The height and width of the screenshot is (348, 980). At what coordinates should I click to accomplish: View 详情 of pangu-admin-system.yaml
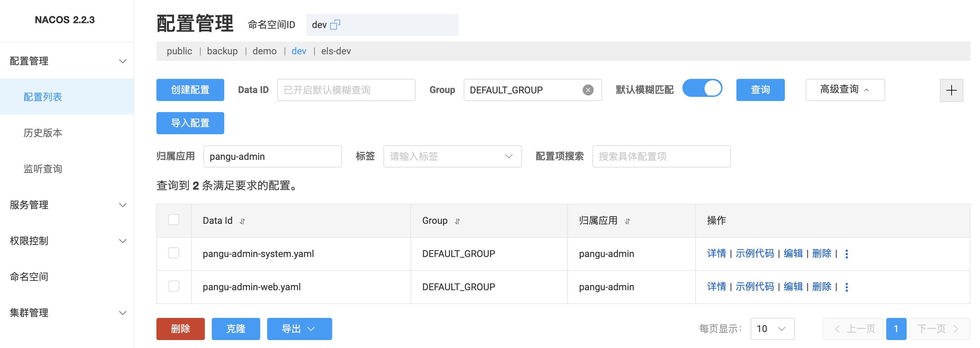point(716,254)
